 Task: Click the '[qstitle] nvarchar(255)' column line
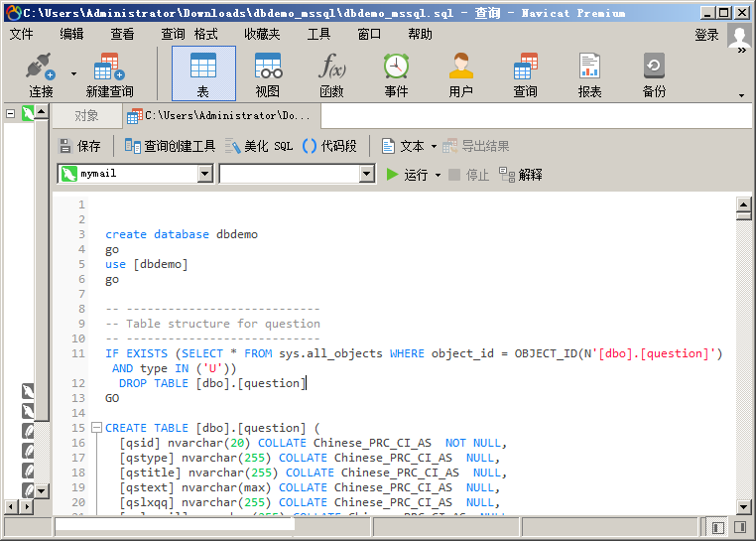(x=313, y=473)
